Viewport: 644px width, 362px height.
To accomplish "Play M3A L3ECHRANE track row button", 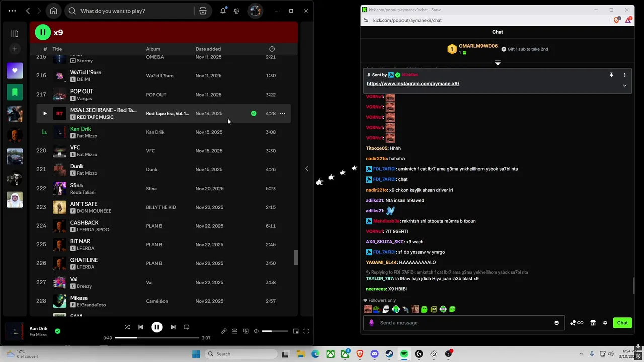I will click(45, 113).
